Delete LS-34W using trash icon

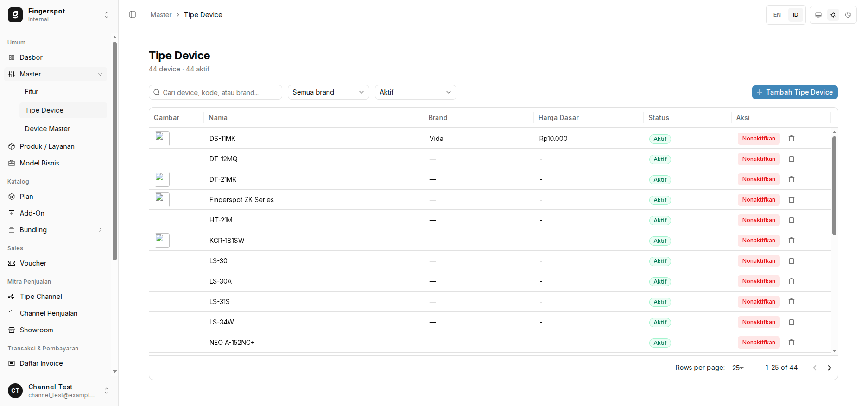tap(792, 322)
